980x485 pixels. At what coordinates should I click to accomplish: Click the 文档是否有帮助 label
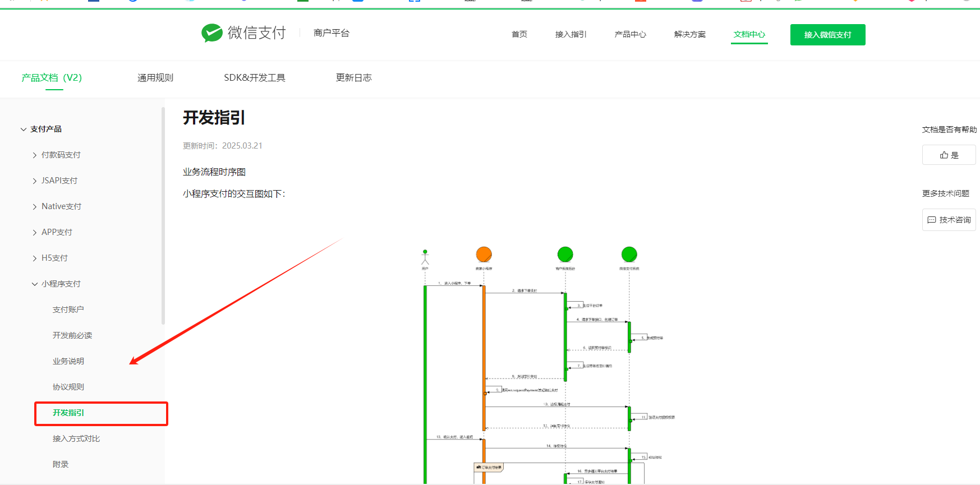[x=949, y=130]
